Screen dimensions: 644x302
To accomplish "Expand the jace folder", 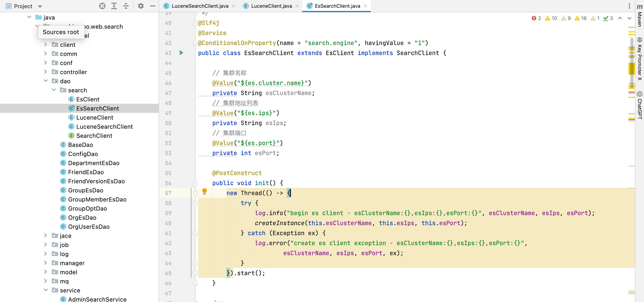I will point(45,235).
